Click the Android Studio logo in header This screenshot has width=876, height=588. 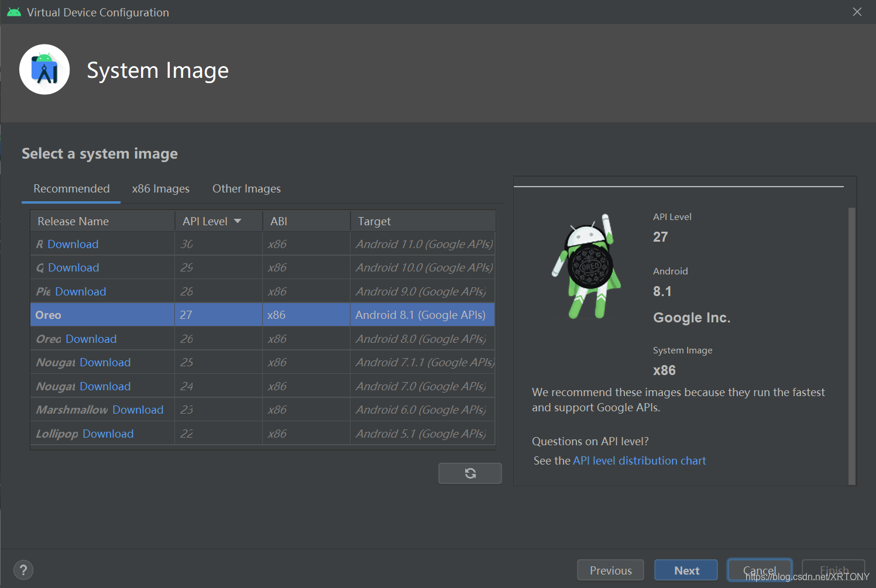coord(44,70)
